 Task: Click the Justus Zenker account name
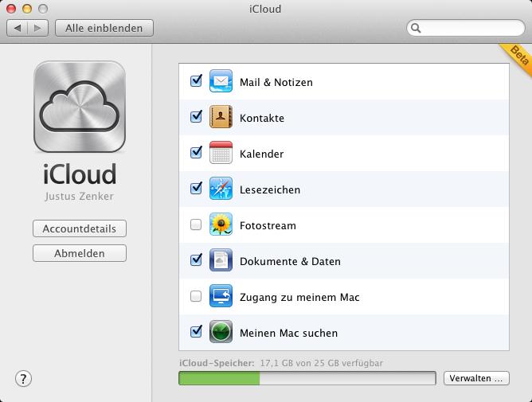(80, 197)
